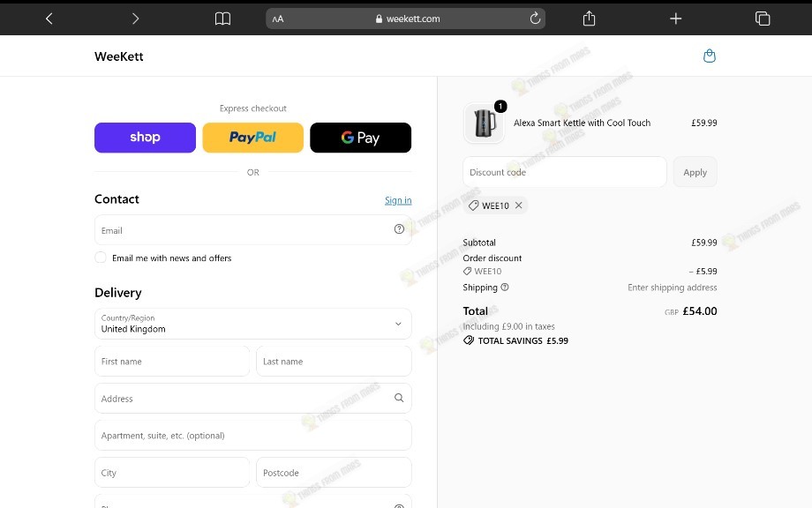Open the bookmarks book icon
812x508 pixels.
pos(222,19)
